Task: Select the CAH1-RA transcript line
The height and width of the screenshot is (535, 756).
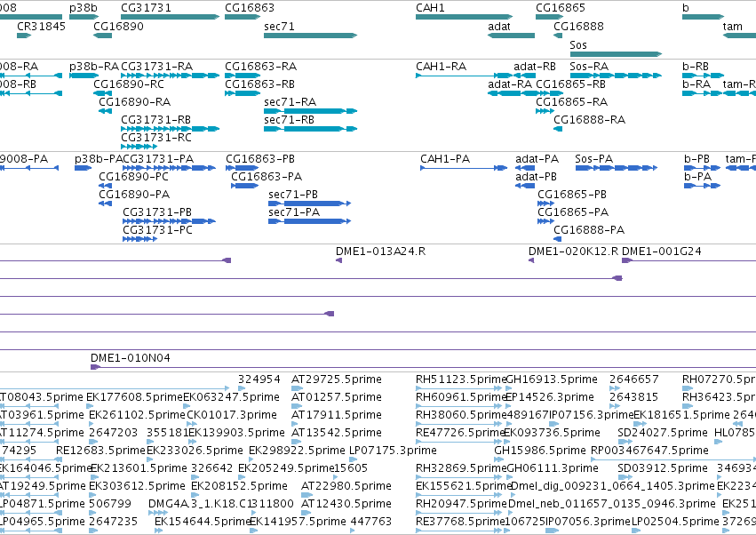Action: (x=465, y=76)
